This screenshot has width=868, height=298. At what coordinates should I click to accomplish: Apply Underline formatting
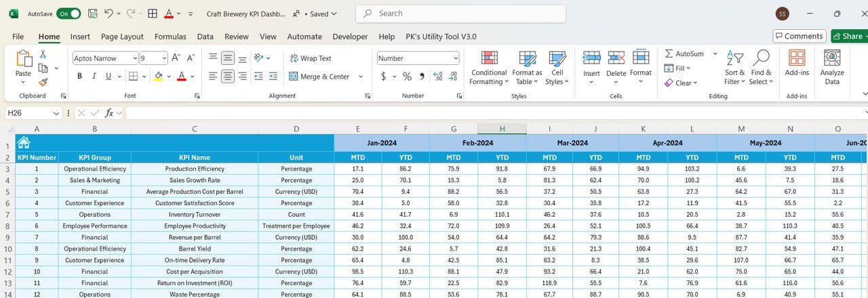click(x=108, y=77)
